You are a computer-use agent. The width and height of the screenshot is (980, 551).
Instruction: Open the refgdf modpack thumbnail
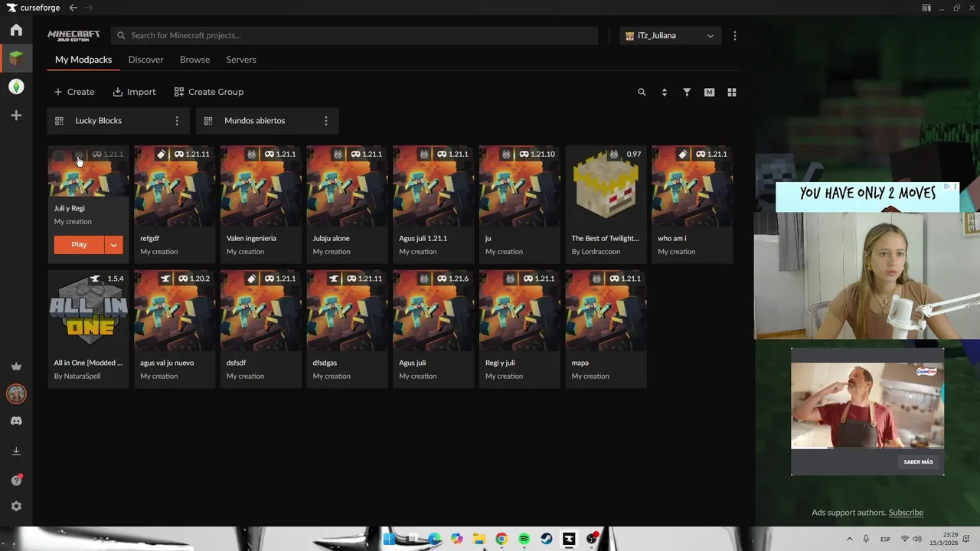coord(175,186)
